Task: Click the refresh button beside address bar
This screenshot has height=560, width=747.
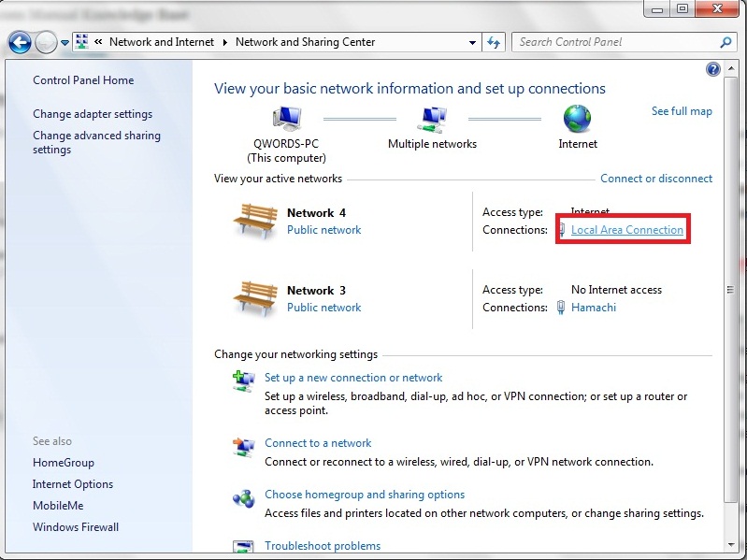Action: coord(495,42)
